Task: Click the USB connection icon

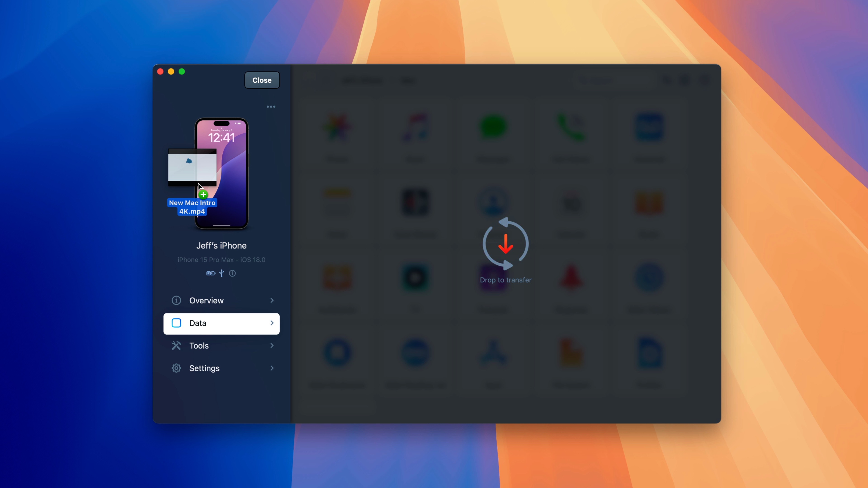Action: 221,273
